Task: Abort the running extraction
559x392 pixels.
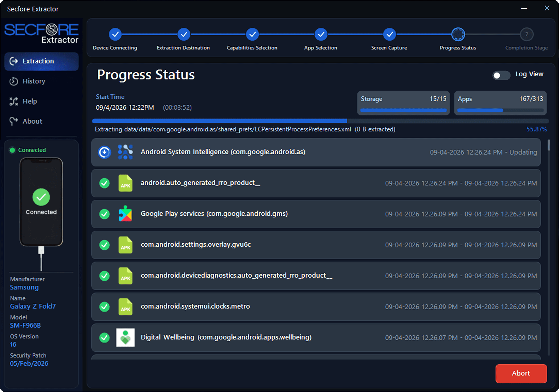Action: [521, 373]
